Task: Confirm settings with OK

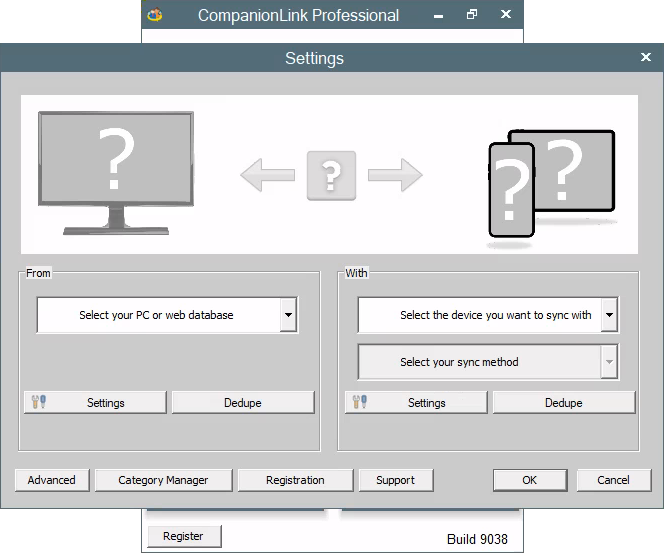Action: [x=530, y=480]
